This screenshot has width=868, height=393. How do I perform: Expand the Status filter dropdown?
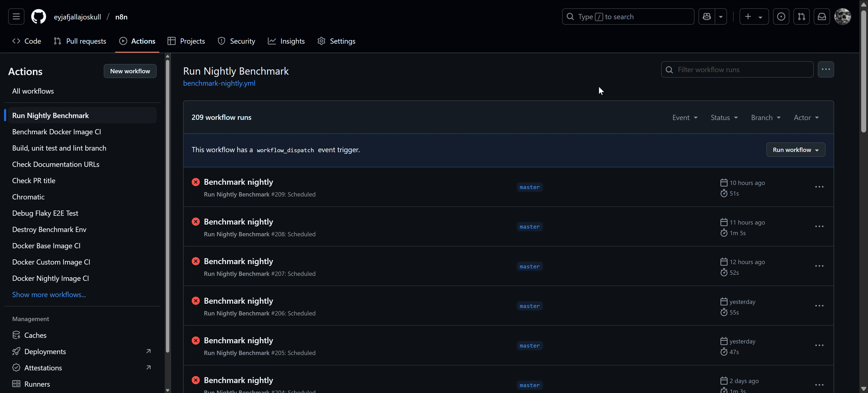(x=724, y=117)
